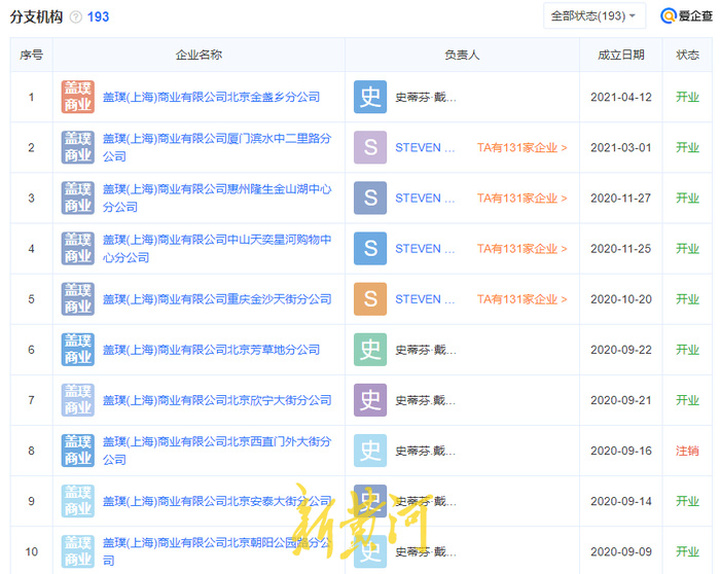Click the 状态 column header
Image resolution: width=720 pixels, height=574 pixels.
pos(687,55)
